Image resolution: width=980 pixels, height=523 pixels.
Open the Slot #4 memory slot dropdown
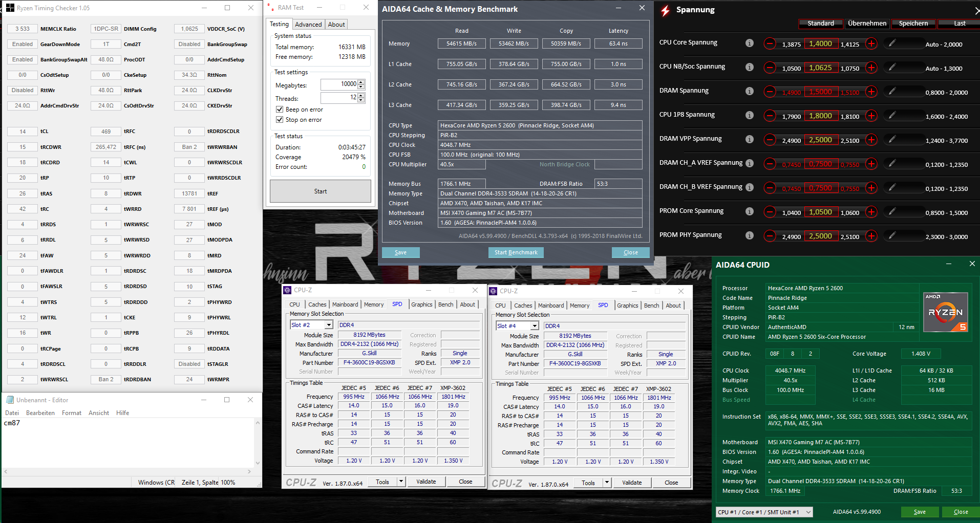[535, 326]
